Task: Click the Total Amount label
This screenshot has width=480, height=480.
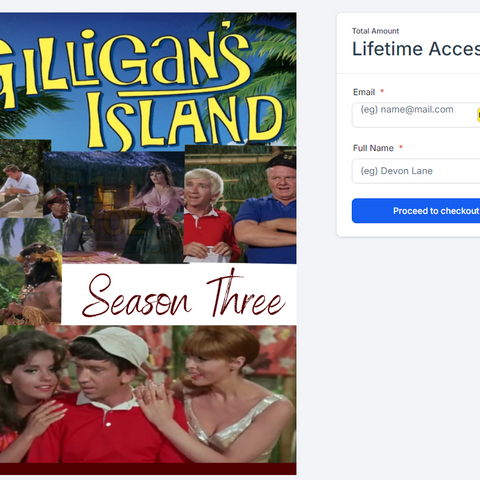Action: [375, 31]
